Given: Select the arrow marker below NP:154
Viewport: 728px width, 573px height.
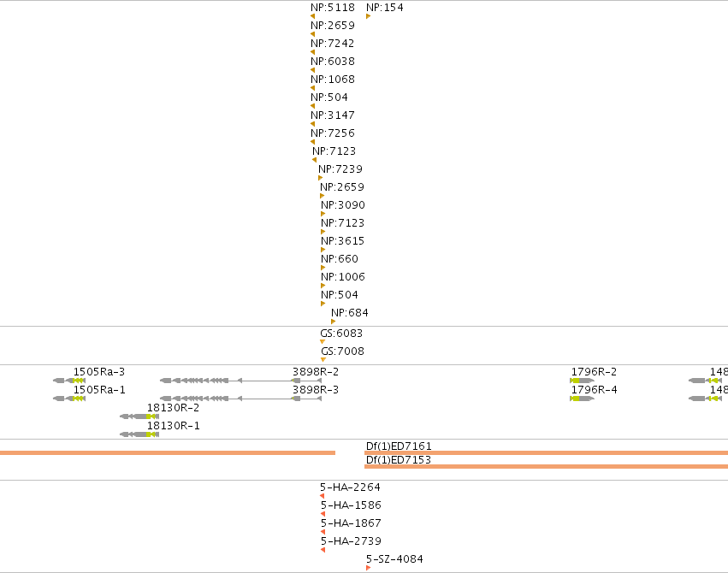Looking at the screenshot, I should 368,16.
